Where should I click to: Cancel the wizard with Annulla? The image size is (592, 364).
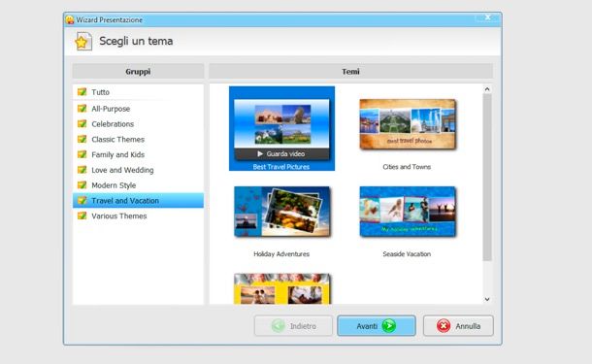(x=458, y=325)
